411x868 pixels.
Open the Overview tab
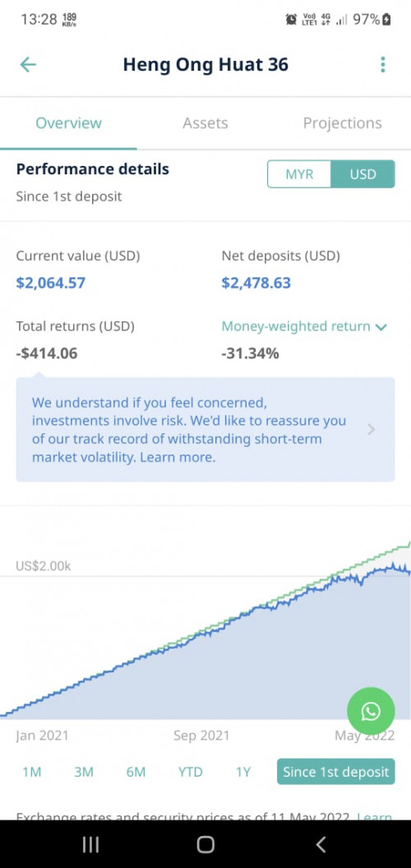[x=69, y=123]
